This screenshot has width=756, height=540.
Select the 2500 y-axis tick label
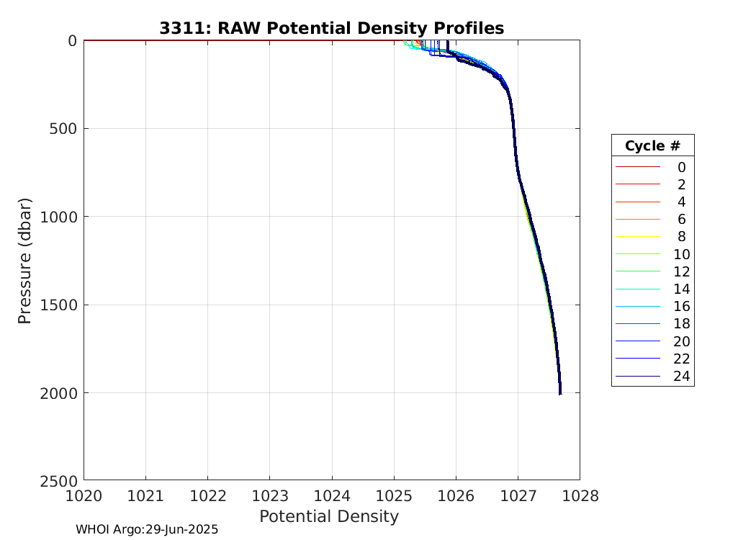click(x=58, y=480)
